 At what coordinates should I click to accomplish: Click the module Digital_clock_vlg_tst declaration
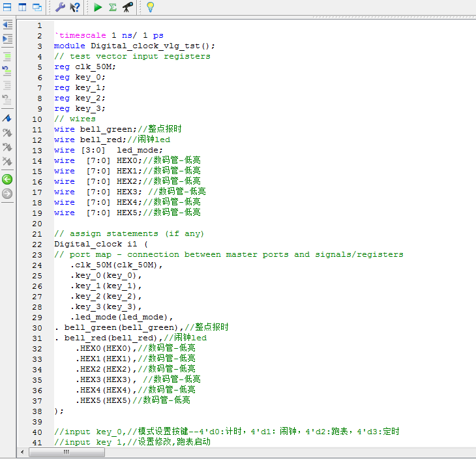click(134, 46)
